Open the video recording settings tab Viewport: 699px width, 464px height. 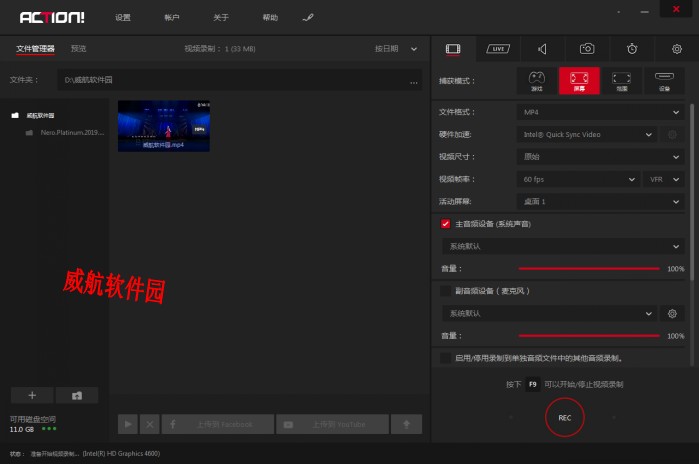453,48
